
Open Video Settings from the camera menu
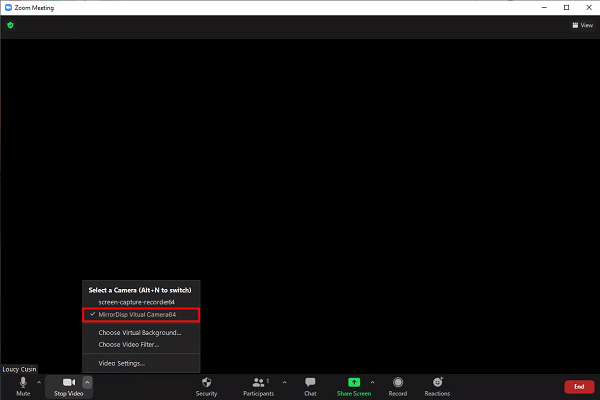tap(121, 362)
